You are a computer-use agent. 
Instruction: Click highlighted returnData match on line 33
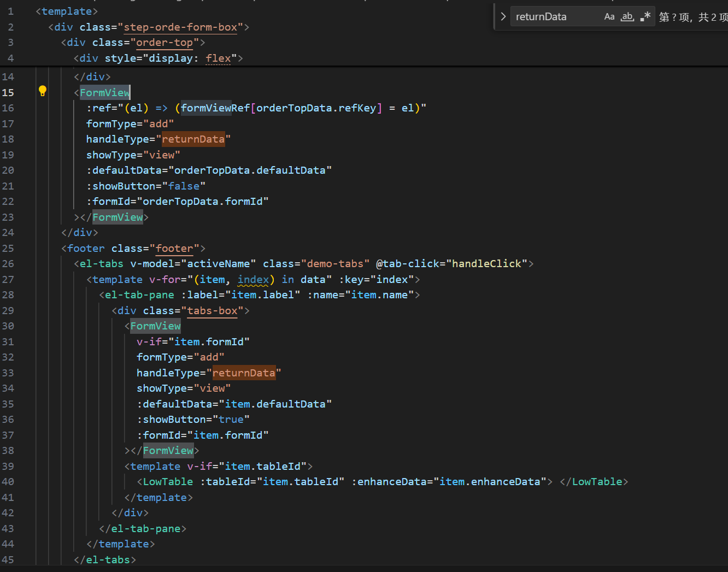244,373
